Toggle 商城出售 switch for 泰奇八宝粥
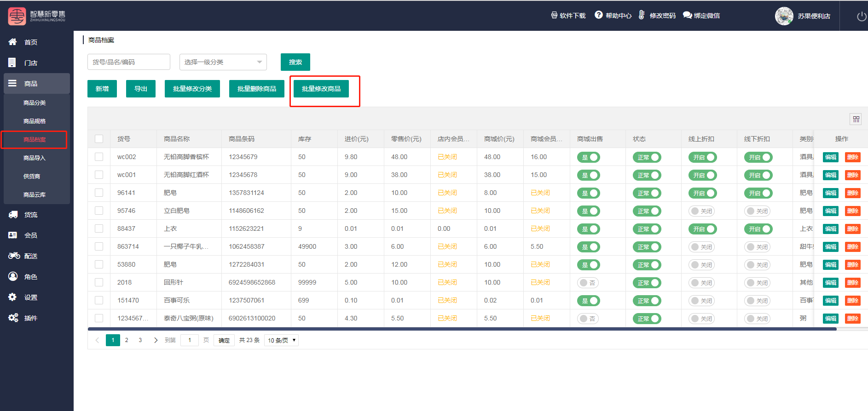This screenshot has width=868, height=411. point(588,319)
